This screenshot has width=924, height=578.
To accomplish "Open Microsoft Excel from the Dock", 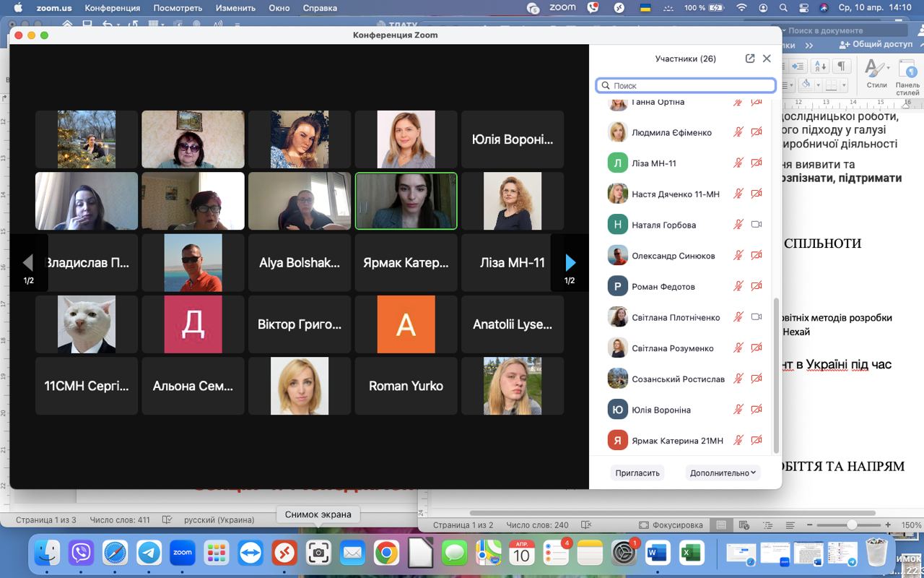I will click(691, 553).
